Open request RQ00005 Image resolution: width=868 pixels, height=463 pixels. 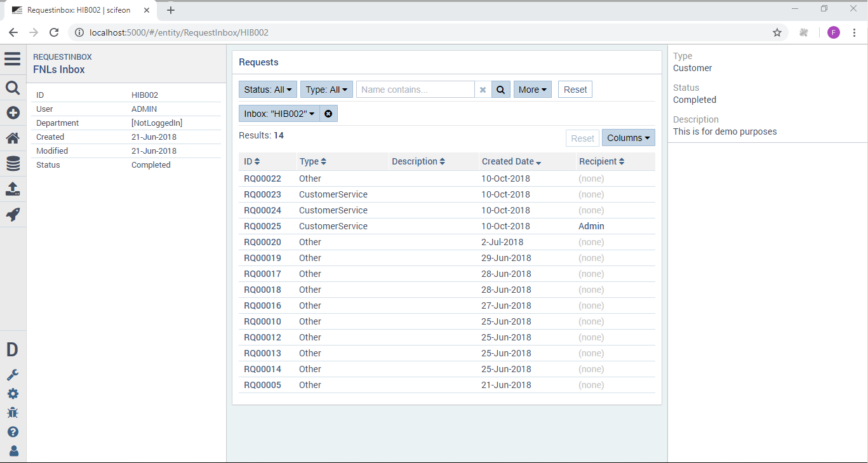pyautogui.click(x=262, y=385)
